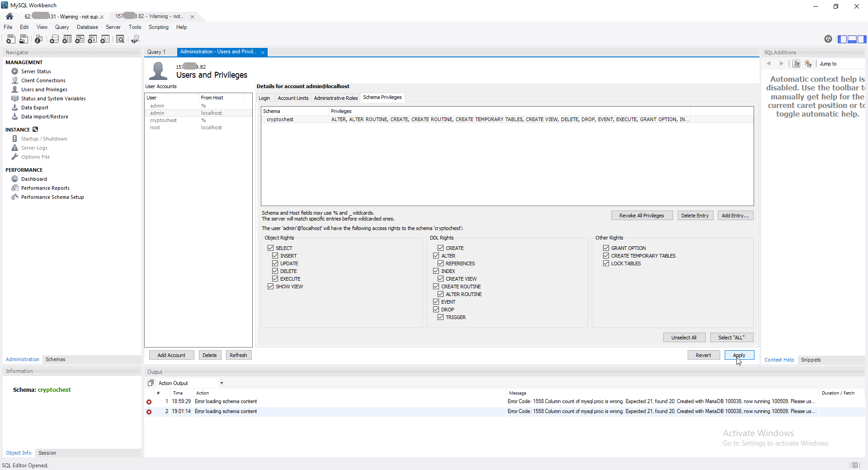Open SQL script file toolbar icon
The height and width of the screenshot is (470, 868).
pyautogui.click(x=24, y=39)
